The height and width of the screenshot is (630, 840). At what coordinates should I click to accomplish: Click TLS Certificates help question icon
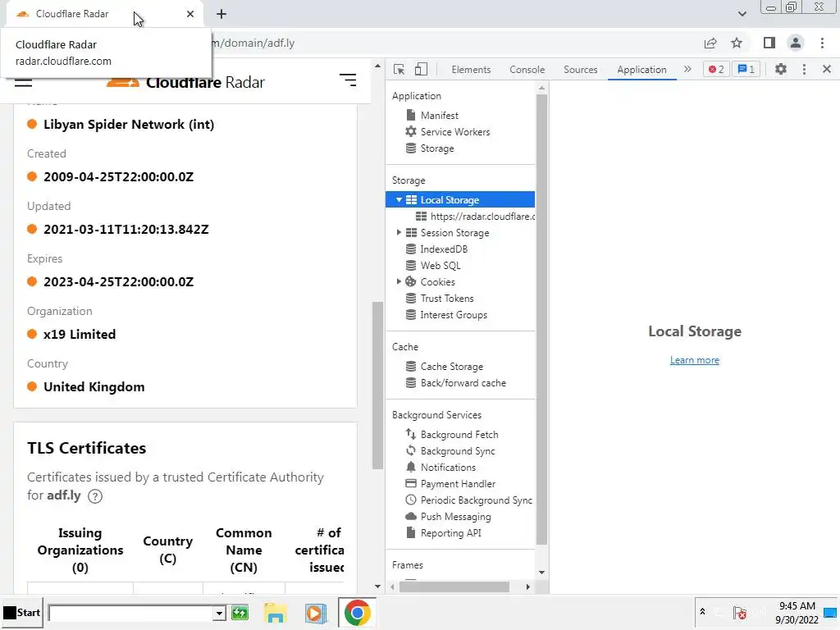click(95, 496)
